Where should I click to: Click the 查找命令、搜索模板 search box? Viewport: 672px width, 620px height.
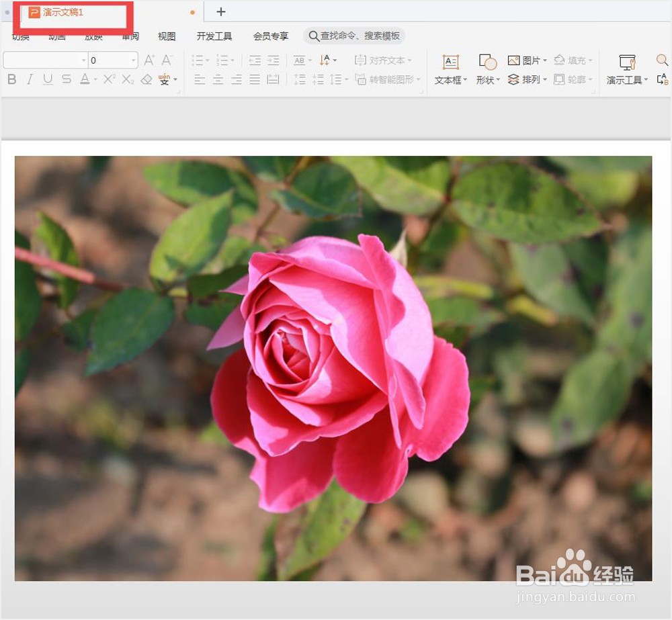[354, 36]
